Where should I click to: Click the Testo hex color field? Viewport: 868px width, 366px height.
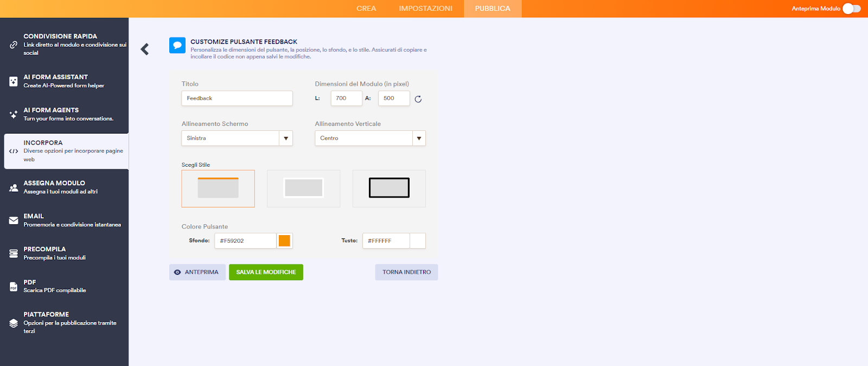point(386,241)
